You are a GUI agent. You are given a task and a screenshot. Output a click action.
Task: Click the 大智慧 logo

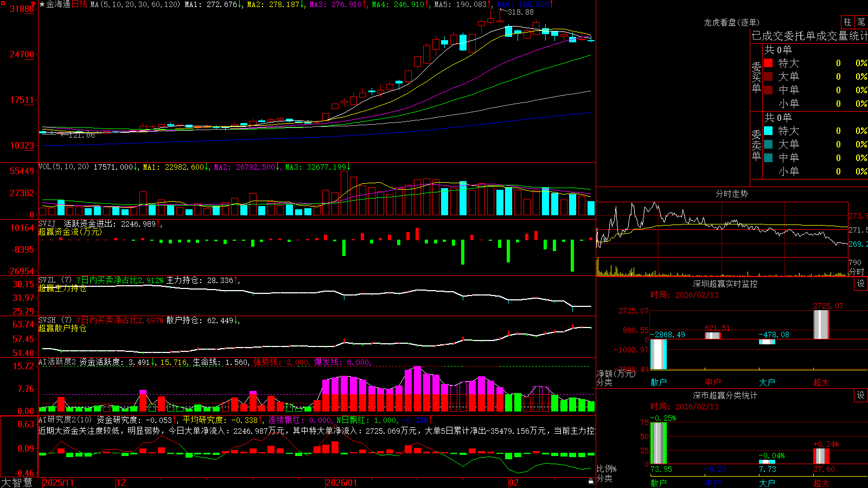(x=17, y=483)
